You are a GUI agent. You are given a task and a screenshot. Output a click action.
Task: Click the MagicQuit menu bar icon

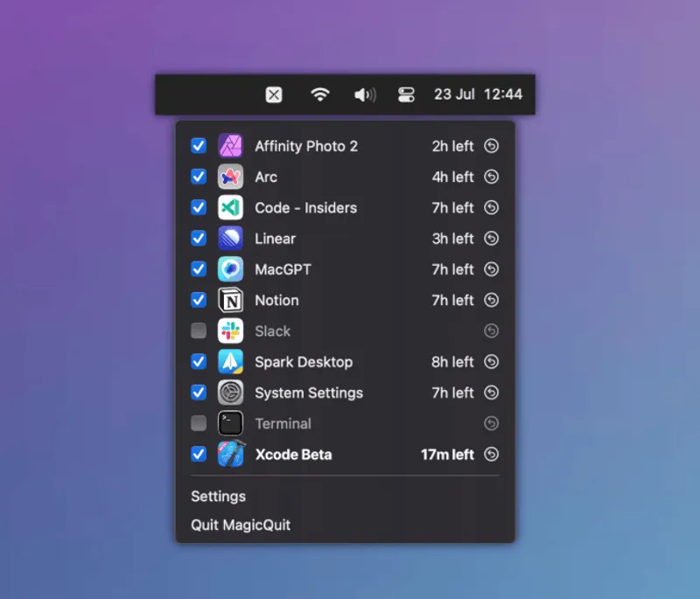coord(274,94)
